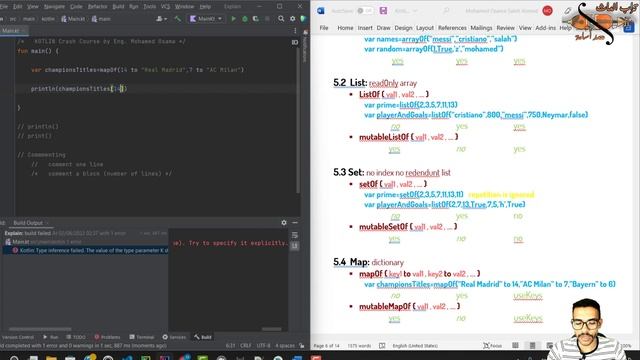Screen dimensions: 640x360
Task: Open the Problems tool window button
Action: click(x=107, y=337)
